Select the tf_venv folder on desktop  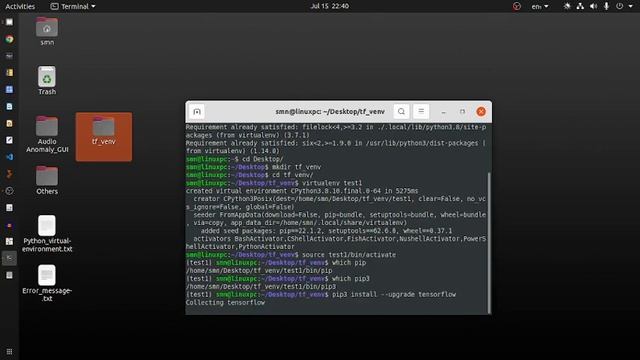(104, 137)
